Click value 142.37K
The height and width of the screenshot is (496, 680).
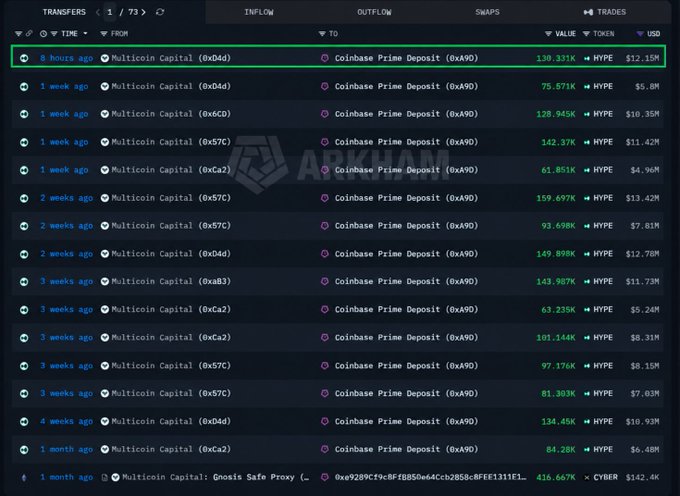pyautogui.click(x=558, y=142)
